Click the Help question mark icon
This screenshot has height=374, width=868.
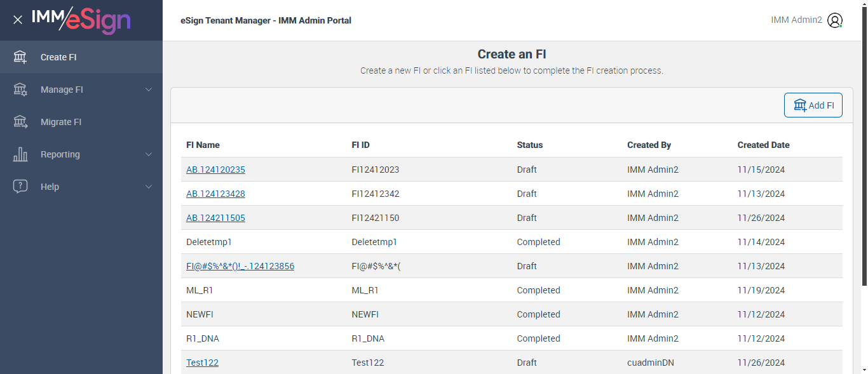point(20,187)
